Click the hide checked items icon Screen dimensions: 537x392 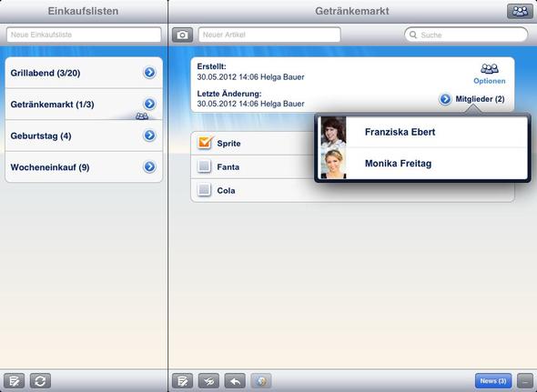[x=208, y=381]
